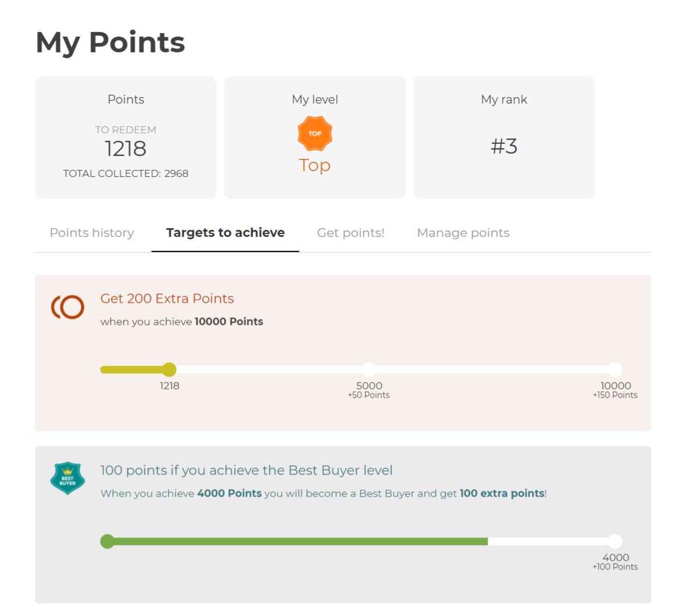The height and width of the screenshot is (616, 685).
Task: Click the yellow 1218 progress slider handle
Action: coord(169,370)
